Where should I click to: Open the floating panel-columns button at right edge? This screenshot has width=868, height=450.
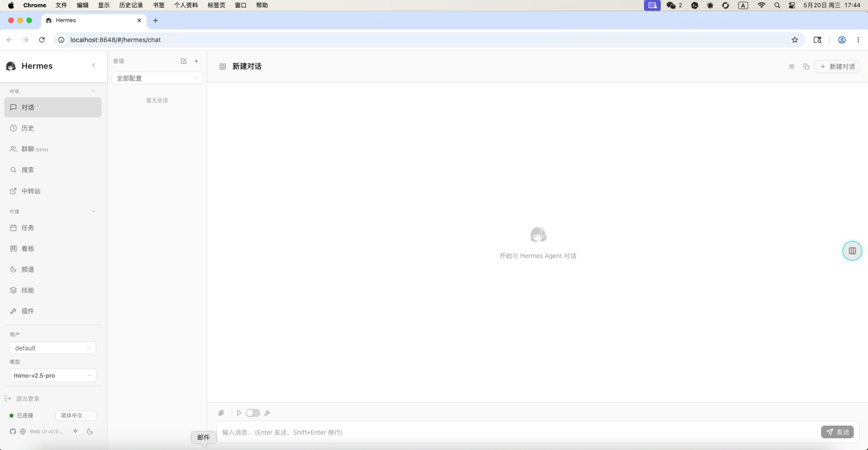click(x=852, y=251)
